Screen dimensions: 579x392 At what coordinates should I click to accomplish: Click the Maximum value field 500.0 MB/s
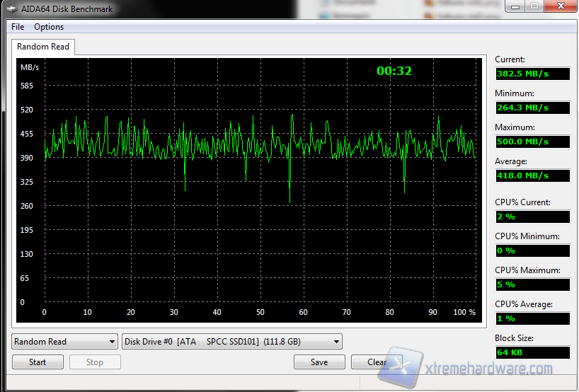[x=532, y=142]
